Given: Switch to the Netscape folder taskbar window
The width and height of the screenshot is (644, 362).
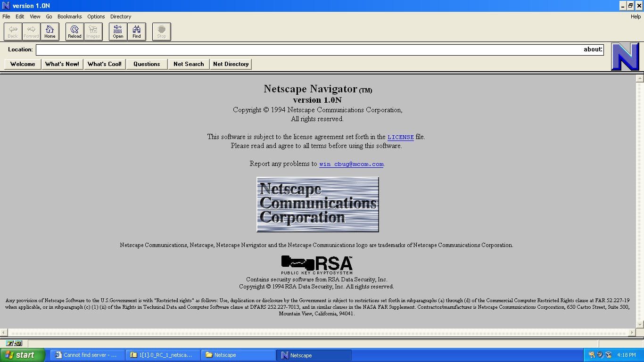Looking at the screenshot, I should 239,355.
